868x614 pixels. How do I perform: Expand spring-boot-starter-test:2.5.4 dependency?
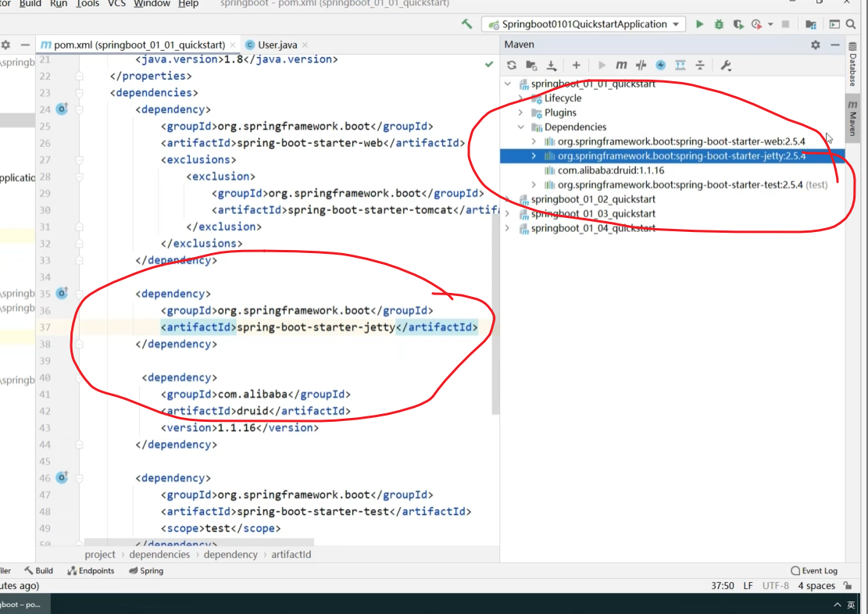(x=534, y=185)
